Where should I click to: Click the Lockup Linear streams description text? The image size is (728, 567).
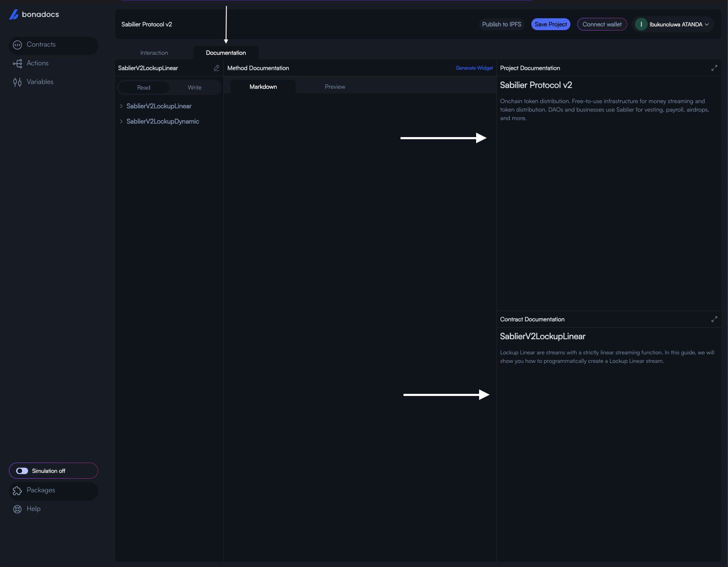607,356
